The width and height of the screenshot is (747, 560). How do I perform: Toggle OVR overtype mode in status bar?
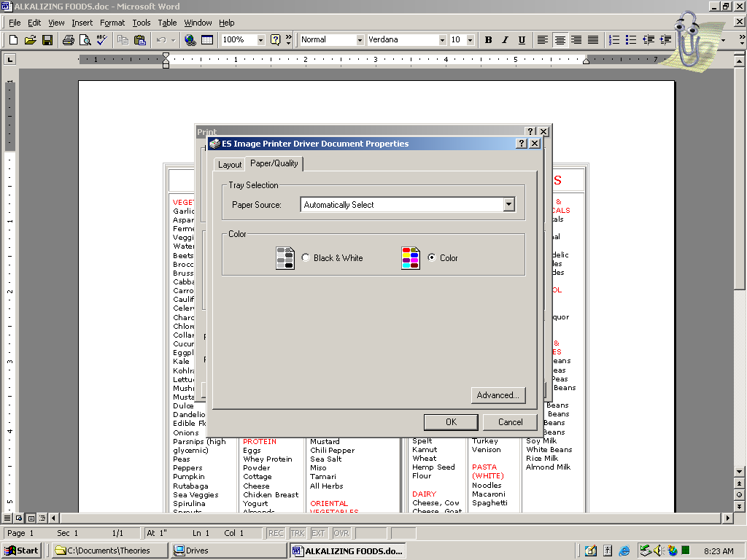point(341,533)
